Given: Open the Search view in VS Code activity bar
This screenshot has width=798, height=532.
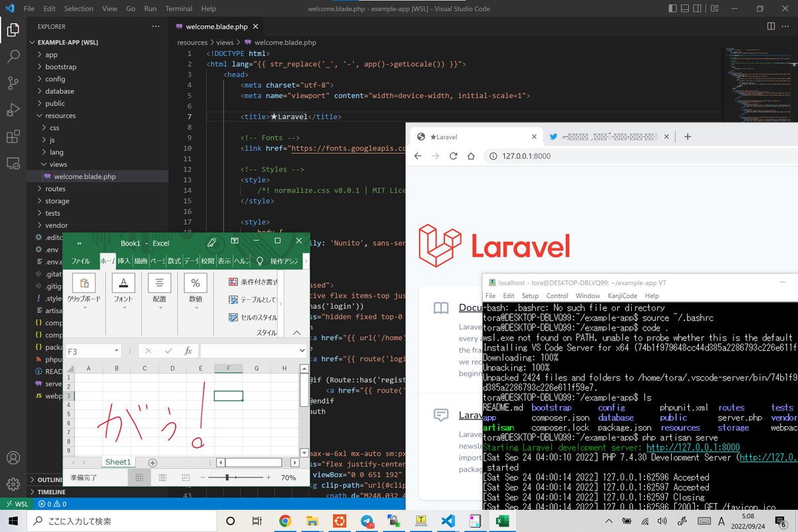Looking at the screenshot, I should point(13,57).
